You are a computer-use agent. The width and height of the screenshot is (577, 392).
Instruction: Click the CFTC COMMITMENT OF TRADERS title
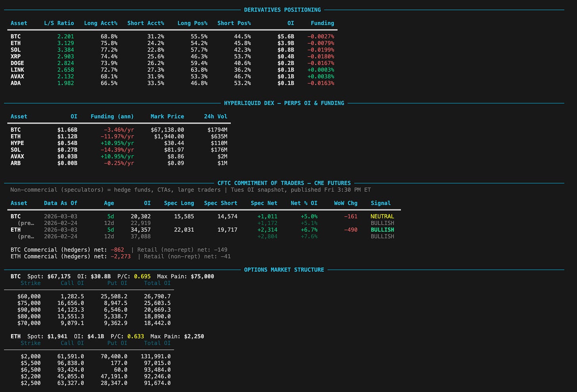coord(284,183)
